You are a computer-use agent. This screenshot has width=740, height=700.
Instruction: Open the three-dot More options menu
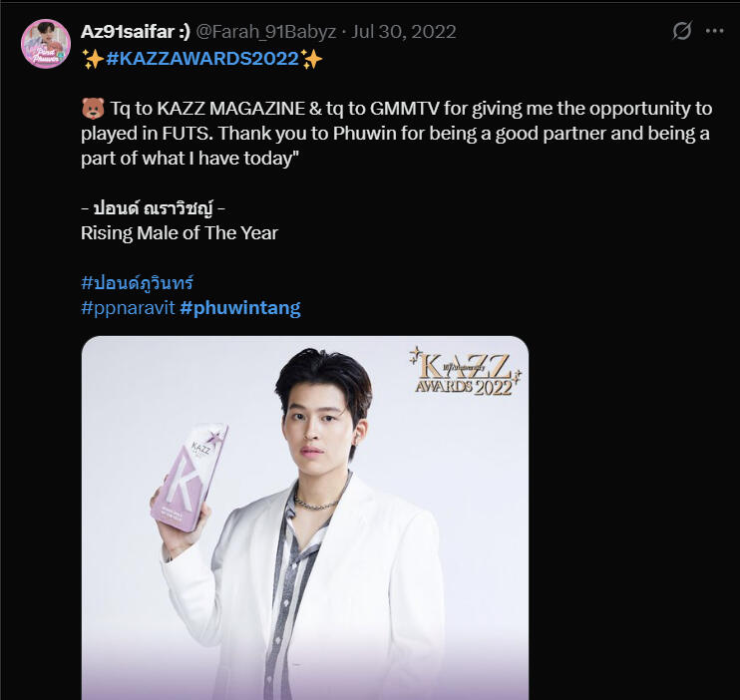[x=714, y=31]
